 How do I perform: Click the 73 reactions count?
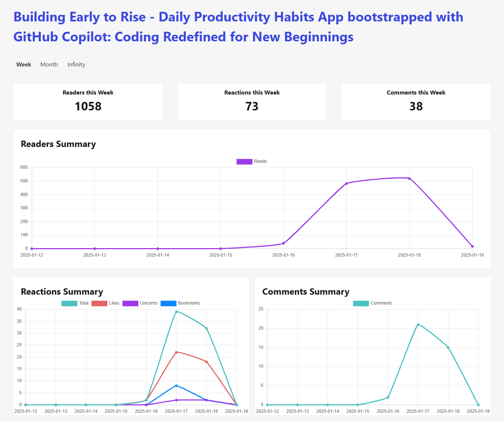pos(252,106)
